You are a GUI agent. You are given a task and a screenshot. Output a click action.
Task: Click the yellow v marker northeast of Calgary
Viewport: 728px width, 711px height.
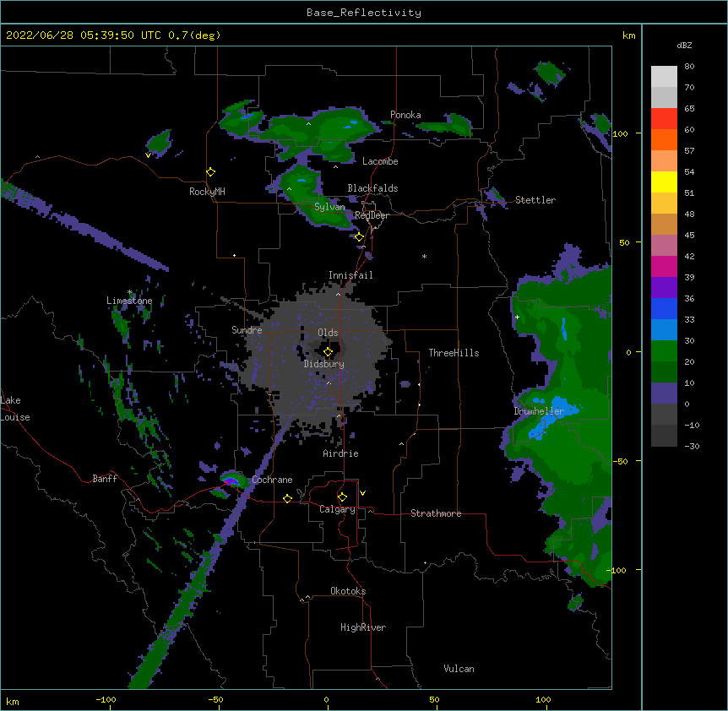362,493
